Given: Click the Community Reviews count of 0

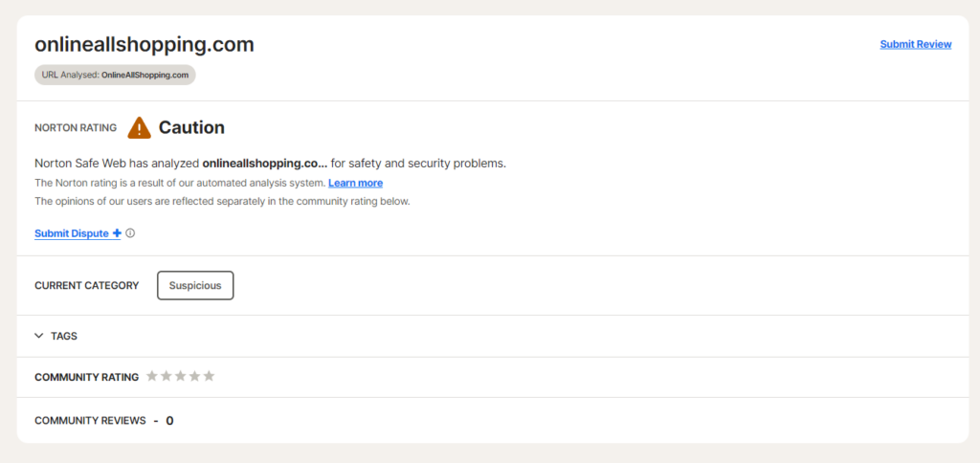Looking at the screenshot, I should click(169, 421).
